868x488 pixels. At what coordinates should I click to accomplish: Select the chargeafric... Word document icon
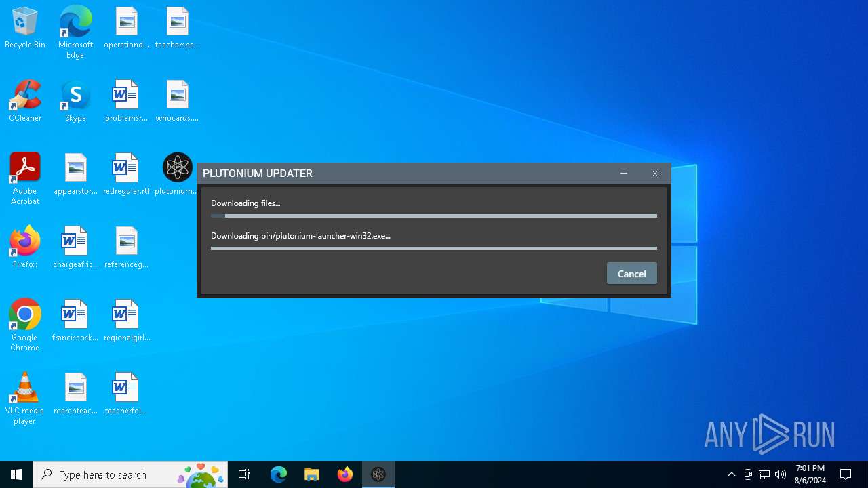pos(75,248)
